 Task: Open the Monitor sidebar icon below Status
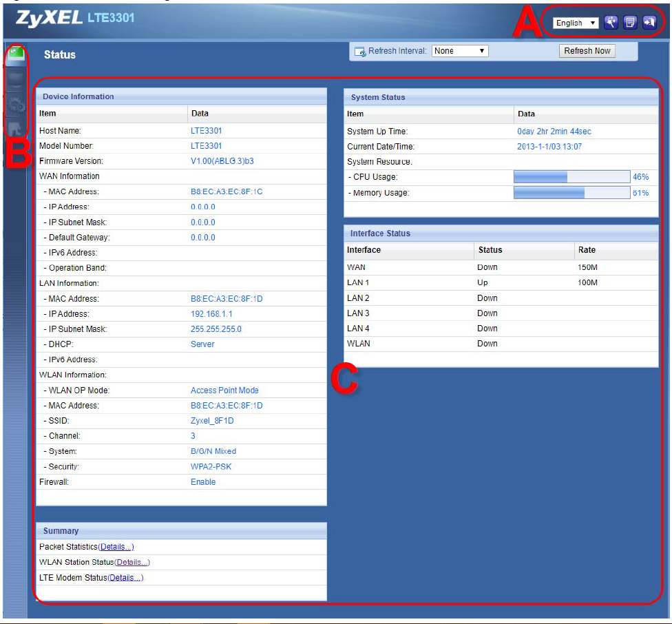pyautogui.click(x=17, y=80)
